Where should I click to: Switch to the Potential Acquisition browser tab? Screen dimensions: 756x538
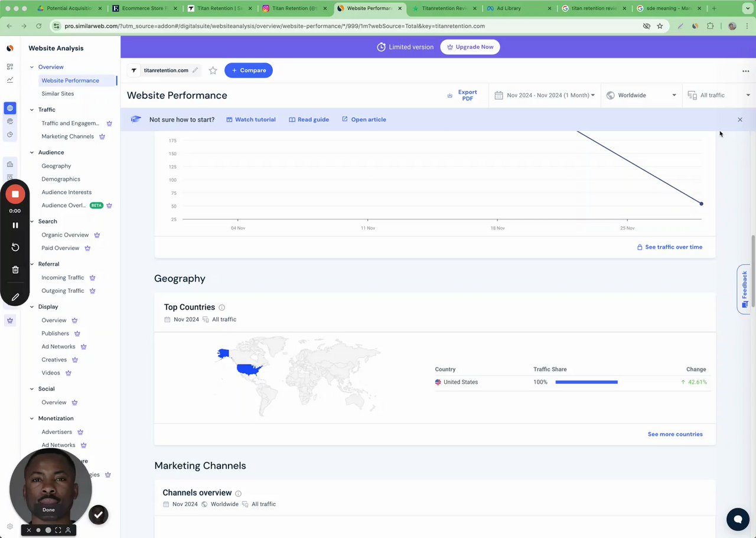[x=70, y=9]
